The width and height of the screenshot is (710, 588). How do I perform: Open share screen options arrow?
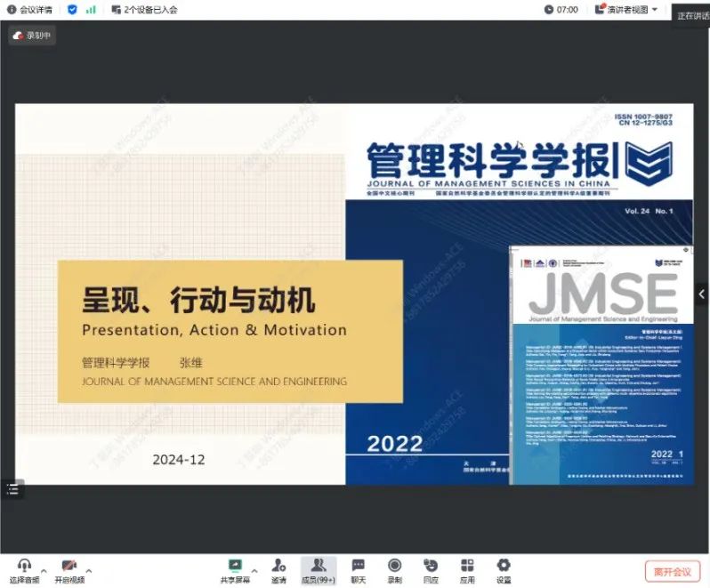[x=254, y=571]
